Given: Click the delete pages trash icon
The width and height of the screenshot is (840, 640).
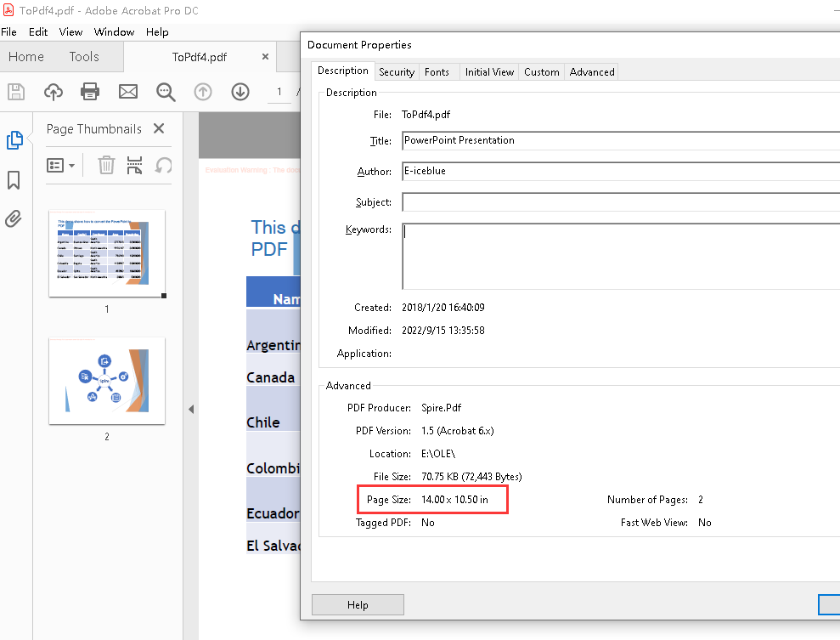Looking at the screenshot, I should (105, 165).
